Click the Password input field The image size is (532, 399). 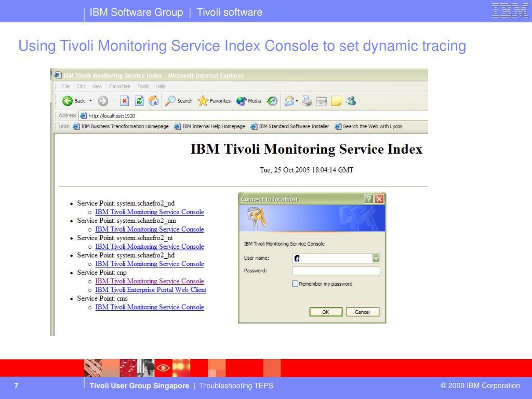click(336, 270)
